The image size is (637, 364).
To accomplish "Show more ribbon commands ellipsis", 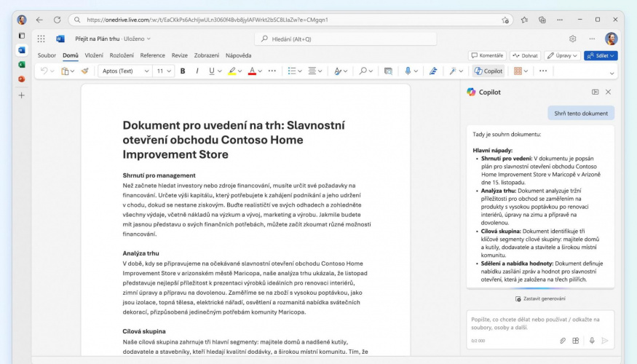I will [543, 71].
